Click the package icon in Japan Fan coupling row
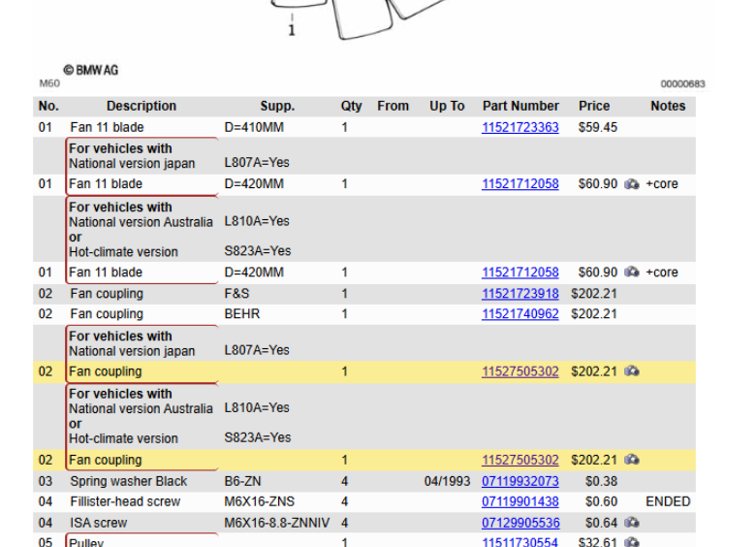 click(632, 371)
